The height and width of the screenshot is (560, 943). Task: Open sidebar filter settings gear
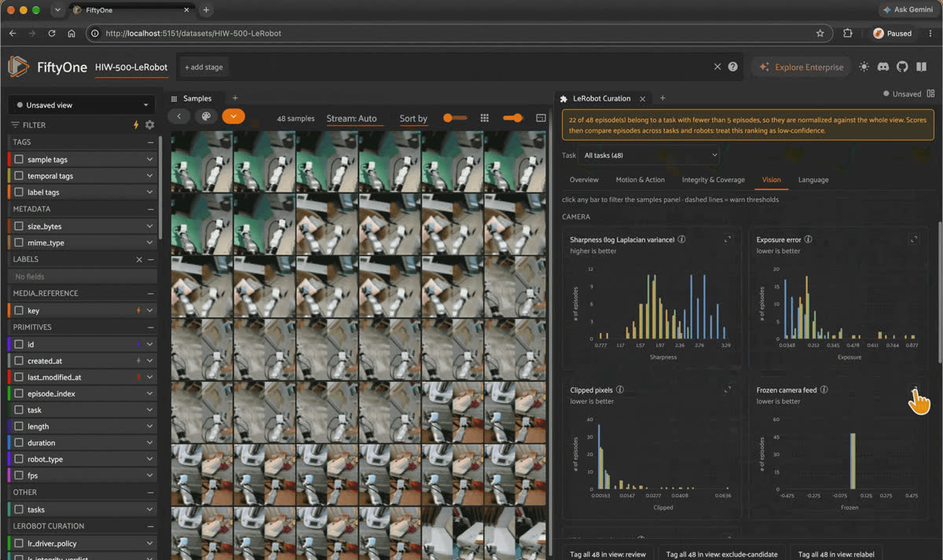(149, 125)
